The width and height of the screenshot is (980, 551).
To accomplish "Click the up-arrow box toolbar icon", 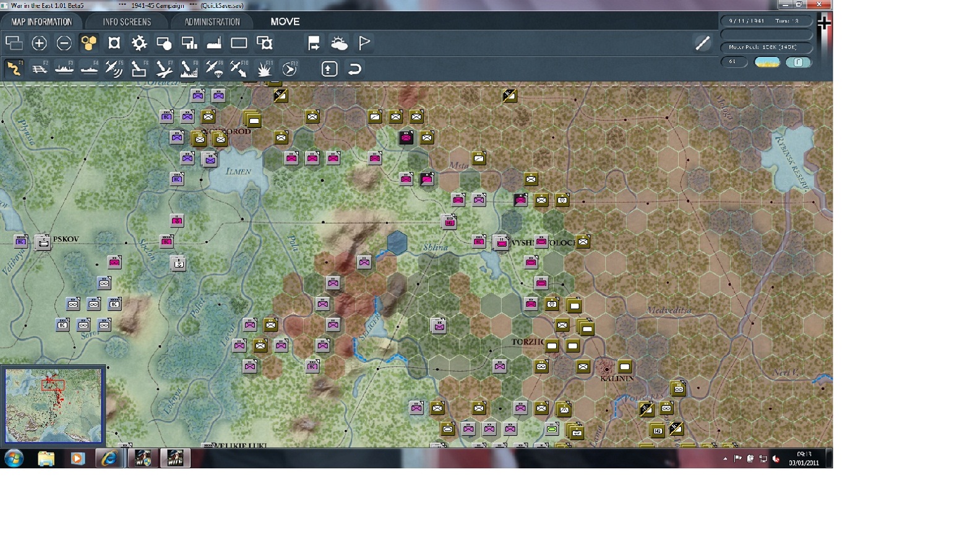I will (329, 69).
